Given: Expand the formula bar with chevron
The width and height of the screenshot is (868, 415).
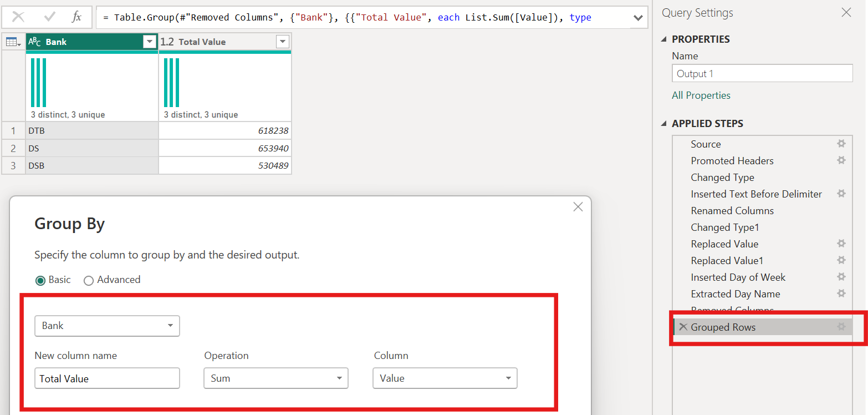Looking at the screenshot, I should click(638, 18).
